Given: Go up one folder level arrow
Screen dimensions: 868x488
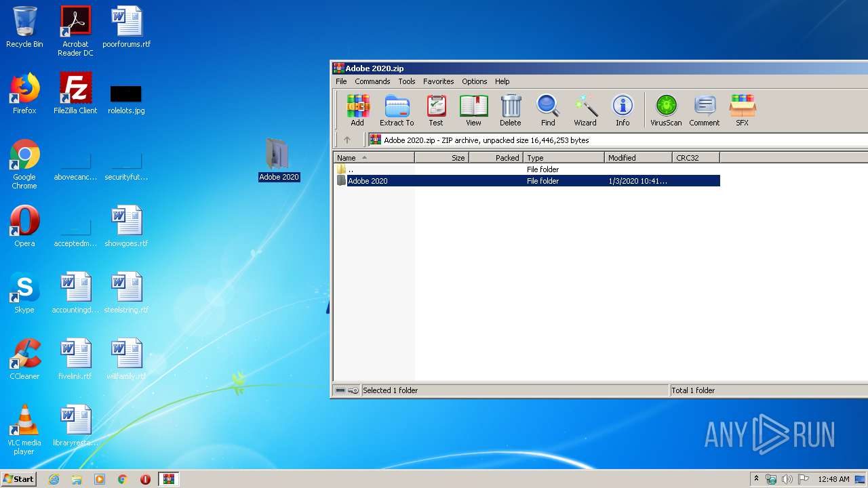Looking at the screenshot, I should click(347, 140).
